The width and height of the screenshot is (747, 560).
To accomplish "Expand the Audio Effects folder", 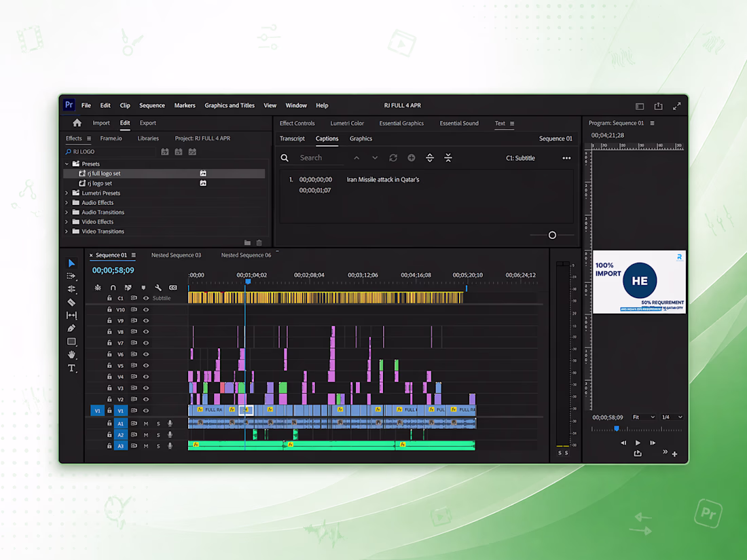I will pyautogui.click(x=67, y=202).
